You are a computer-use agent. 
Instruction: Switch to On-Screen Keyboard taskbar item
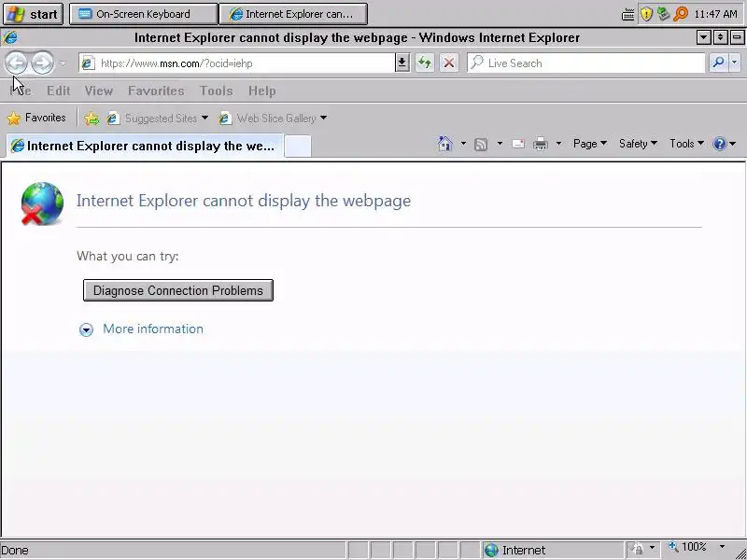coord(144,14)
